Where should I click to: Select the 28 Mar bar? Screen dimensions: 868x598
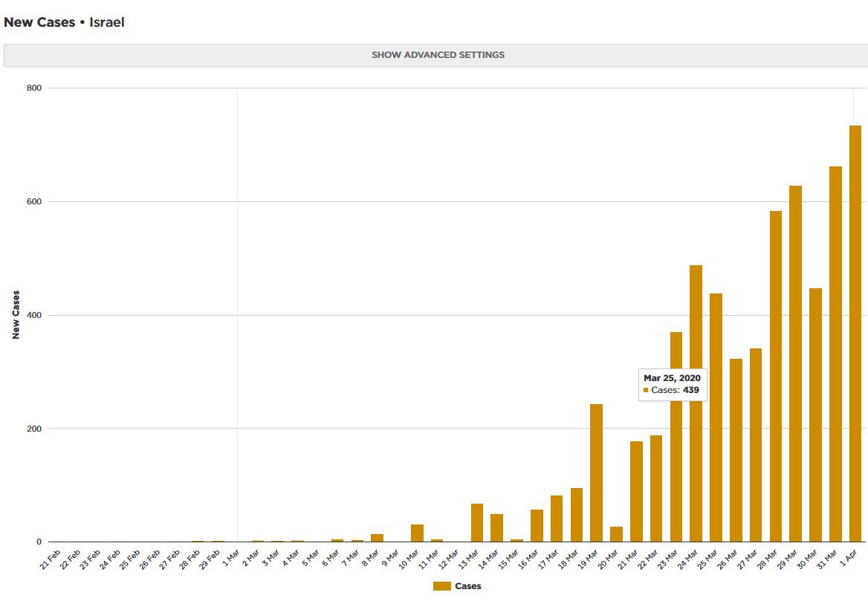[776, 376]
